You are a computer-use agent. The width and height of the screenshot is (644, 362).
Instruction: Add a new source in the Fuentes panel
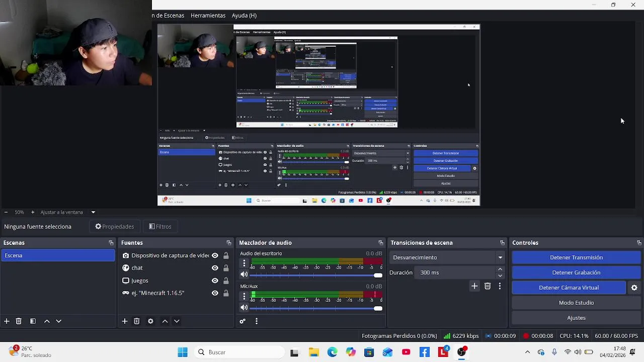125,321
